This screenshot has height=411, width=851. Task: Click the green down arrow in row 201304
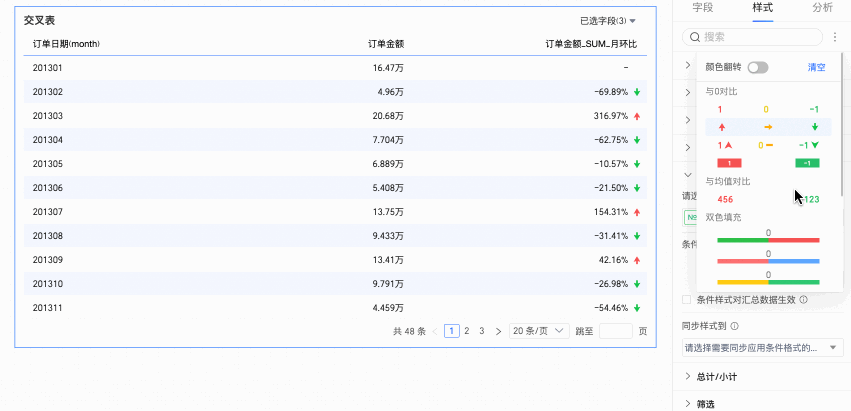pos(637,140)
